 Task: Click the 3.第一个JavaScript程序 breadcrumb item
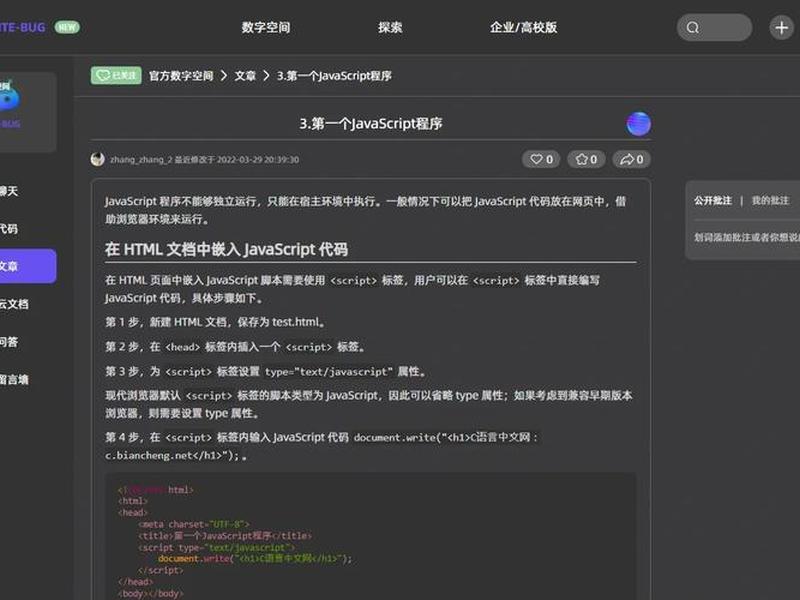tap(334, 76)
